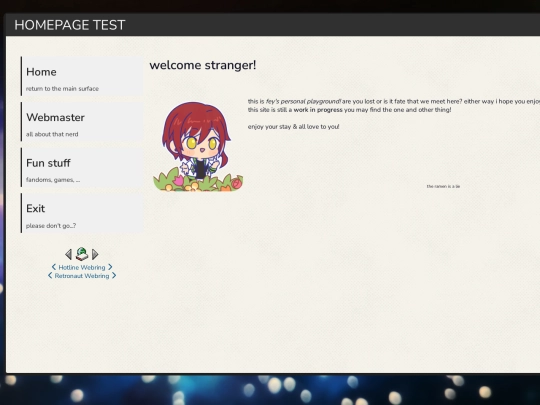
Task: Click the "work in progress" bold text
Action: tap(318, 110)
